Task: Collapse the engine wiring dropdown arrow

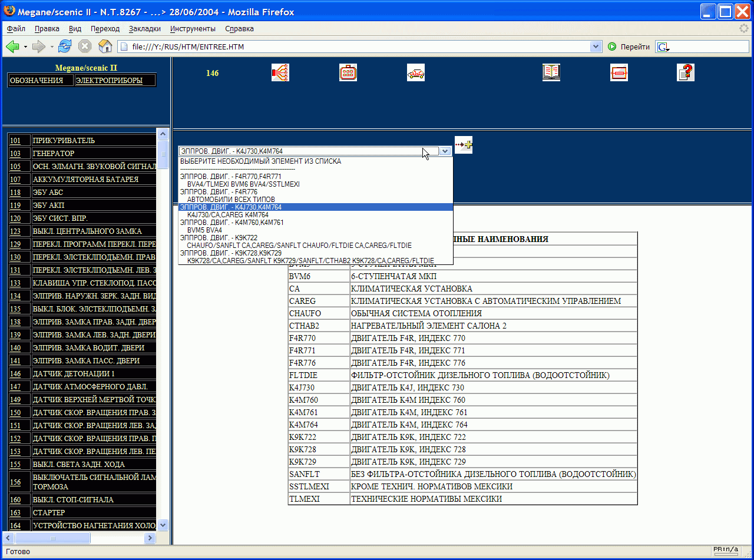Action: [x=446, y=151]
